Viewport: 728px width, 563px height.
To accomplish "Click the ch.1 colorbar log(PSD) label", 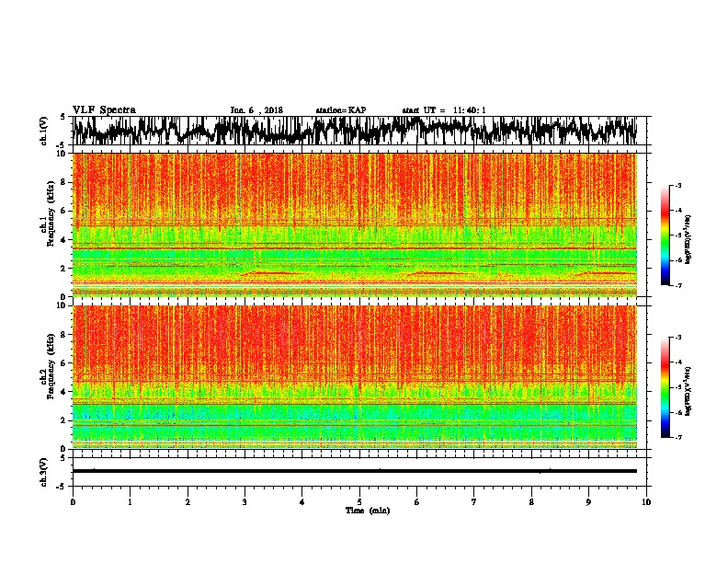I will tap(688, 239).
